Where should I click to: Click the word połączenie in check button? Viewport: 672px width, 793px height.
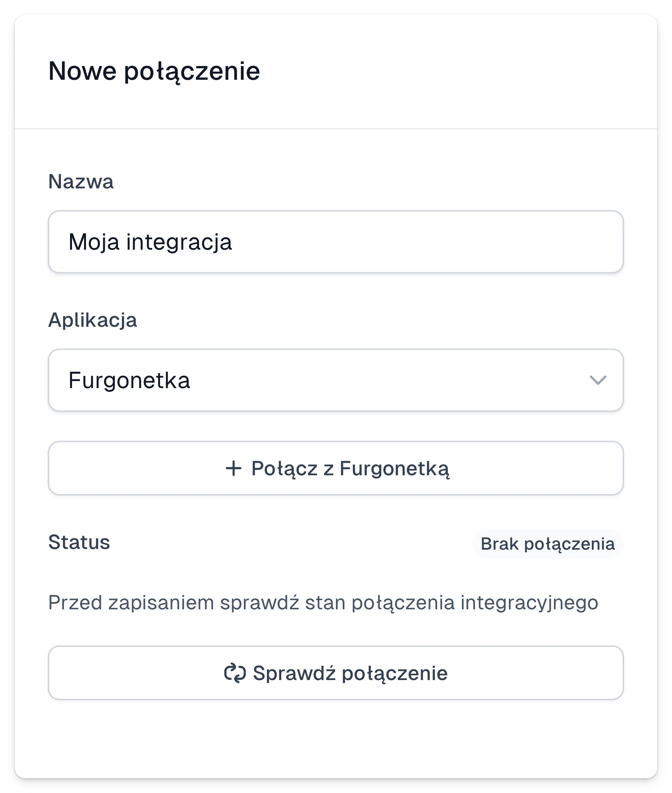395,674
